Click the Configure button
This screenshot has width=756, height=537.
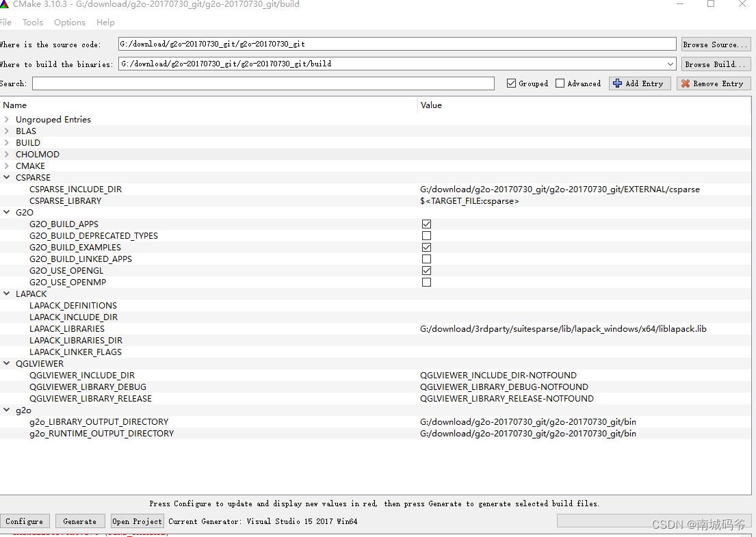click(x=25, y=521)
